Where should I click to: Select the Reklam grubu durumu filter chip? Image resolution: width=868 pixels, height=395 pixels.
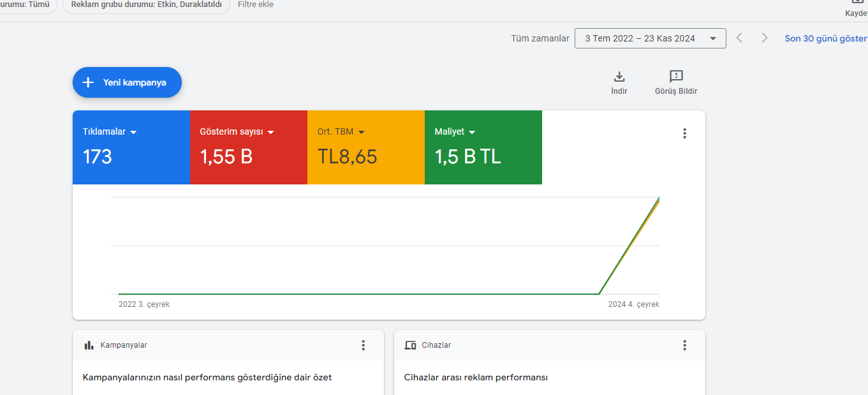point(146,5)
